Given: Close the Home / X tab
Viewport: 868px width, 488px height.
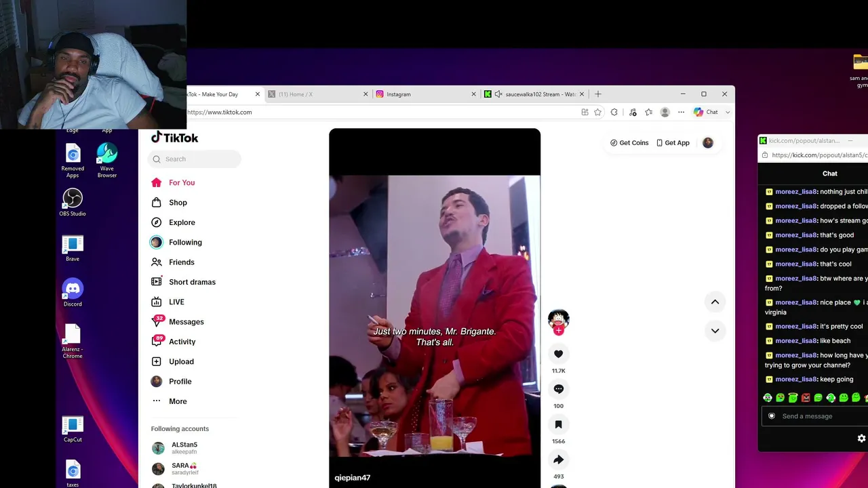Looking at the screenshot, I should pyautogui.click(x=366, y=94).
